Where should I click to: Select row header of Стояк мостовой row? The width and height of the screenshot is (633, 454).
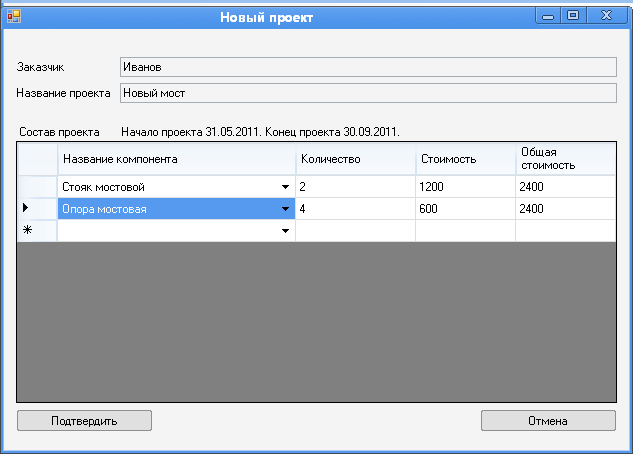tap(38, 187)
